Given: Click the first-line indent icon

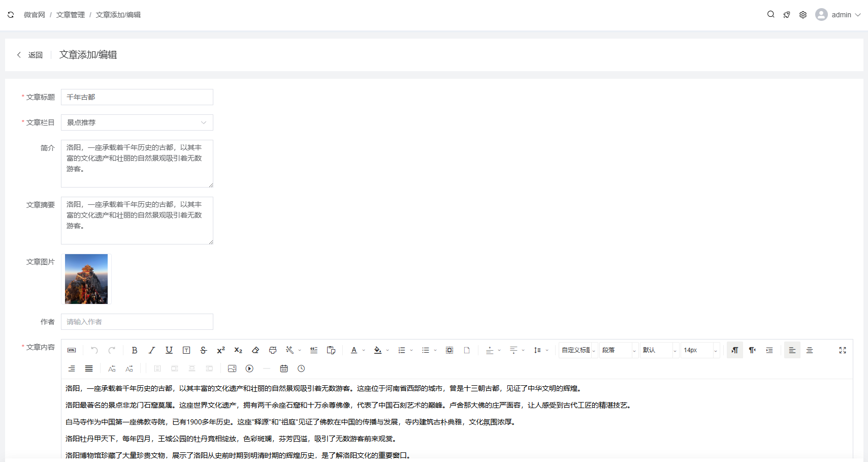Looking at the screenshot, I should 769,350.
